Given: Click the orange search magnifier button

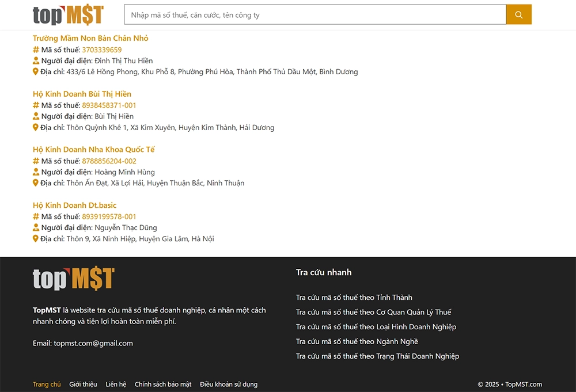Looking at the screenshot, I should pos(518,15).
